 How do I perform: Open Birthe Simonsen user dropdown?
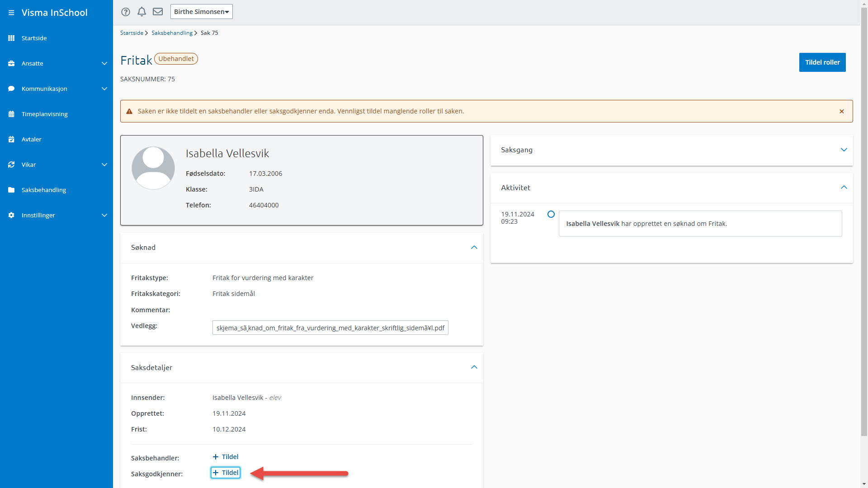201,12
